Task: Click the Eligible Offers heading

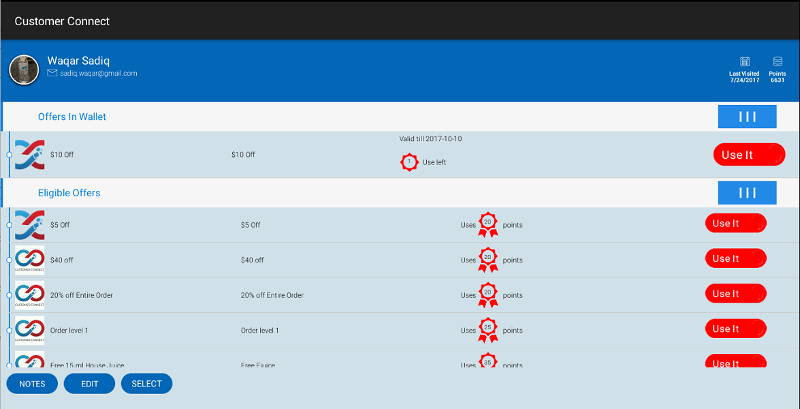Action: (69, 193)
